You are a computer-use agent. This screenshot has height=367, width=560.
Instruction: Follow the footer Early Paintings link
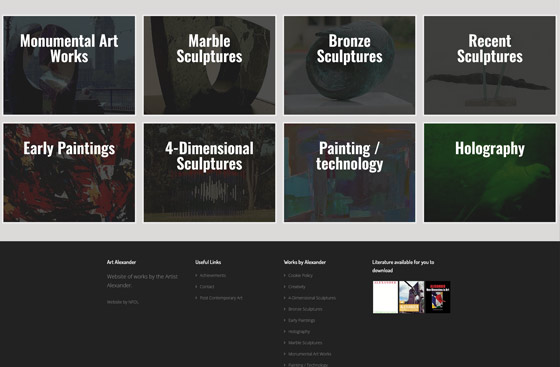[301, 320]
